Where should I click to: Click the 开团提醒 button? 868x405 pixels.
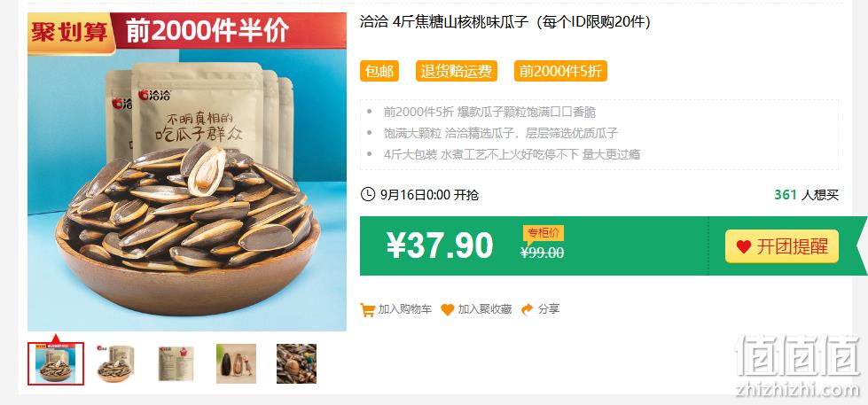tap(782, 246)
